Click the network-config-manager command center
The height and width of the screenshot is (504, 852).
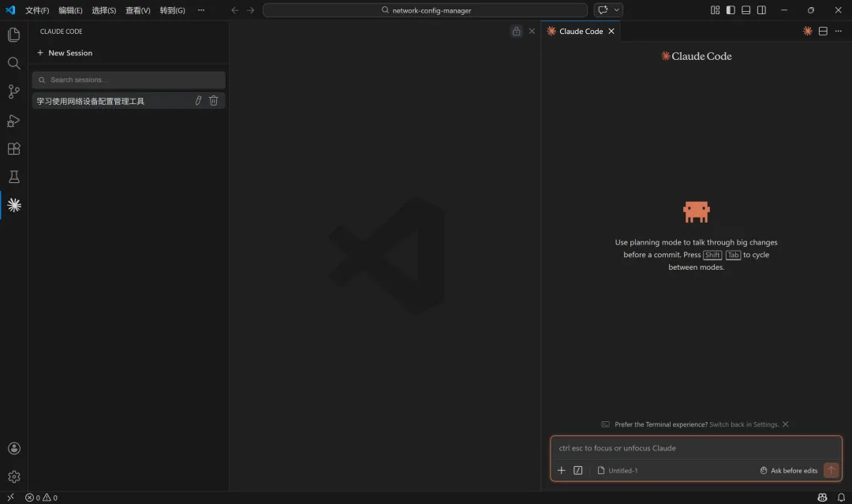[425, 10]
